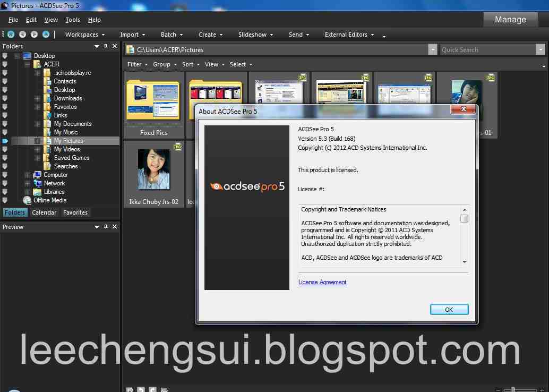Image resolution: width=549 pixels, height=392 pixels.
Task: Collapse the ACER tree node
Action: [x=27, y=64]
